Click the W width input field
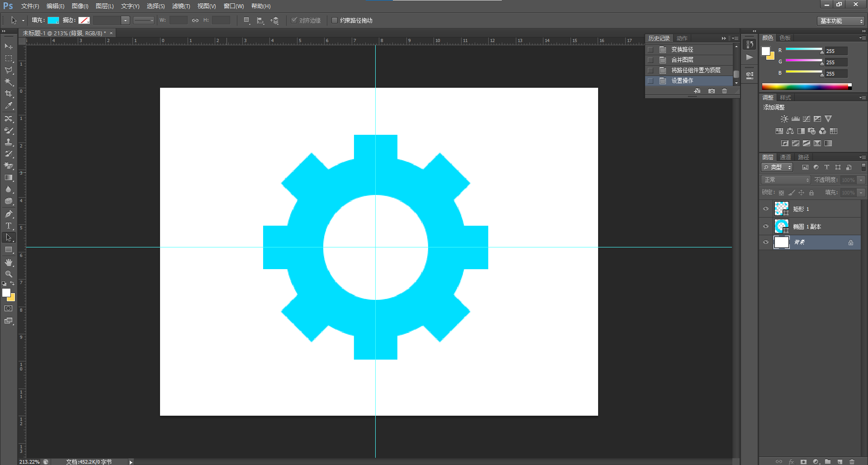868x465 pixels. pyautogui.click(x=178, y=20)
